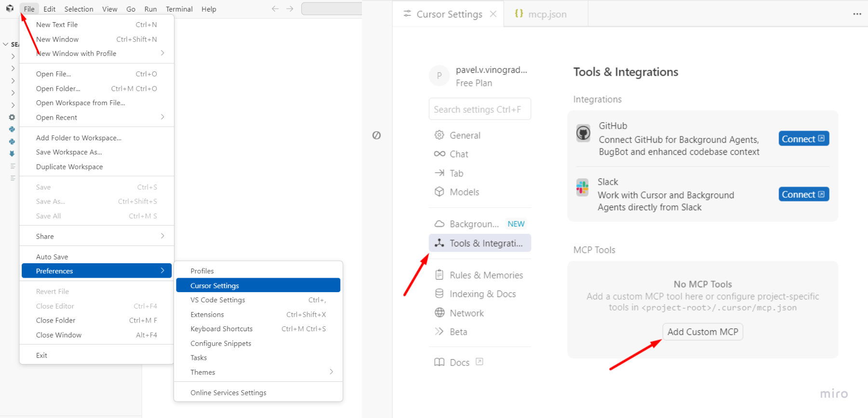Expand the Preferences submenu entry

[x=96, y=270]
